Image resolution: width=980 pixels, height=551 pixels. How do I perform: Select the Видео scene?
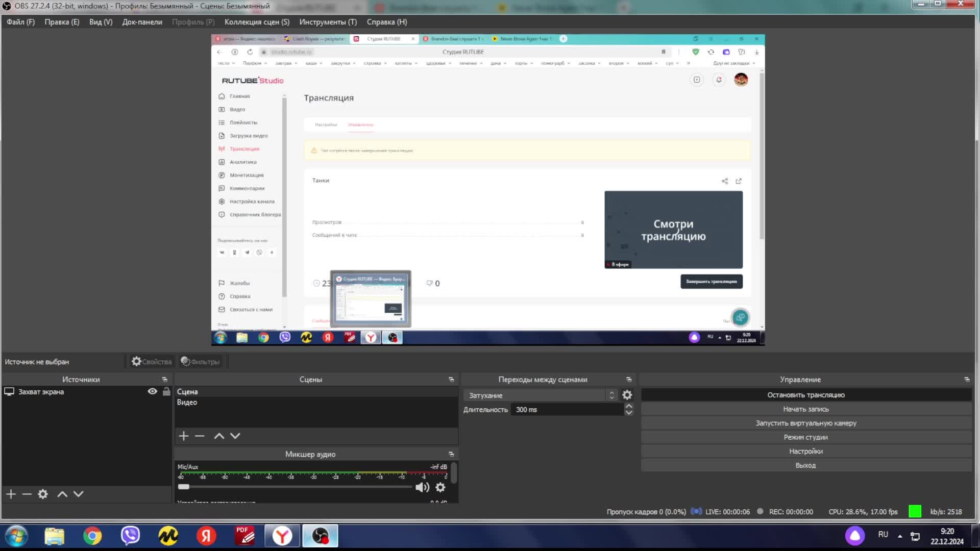pyautogui.click(x=316, y=403)
